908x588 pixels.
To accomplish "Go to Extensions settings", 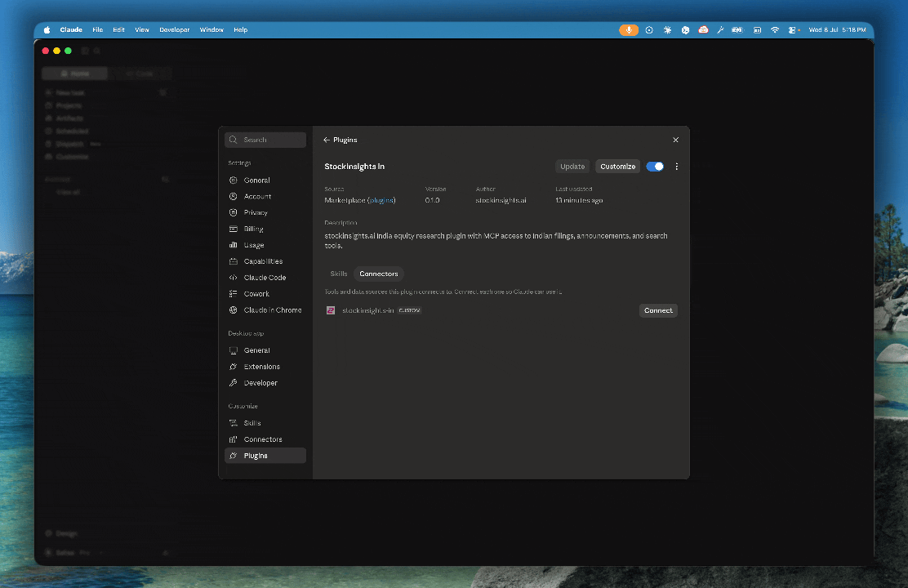I will 265,367.
